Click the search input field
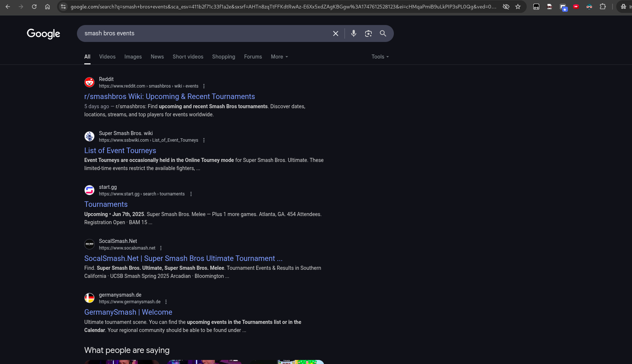Viewport: 632px width, 364px height. (x=202, y=33)
